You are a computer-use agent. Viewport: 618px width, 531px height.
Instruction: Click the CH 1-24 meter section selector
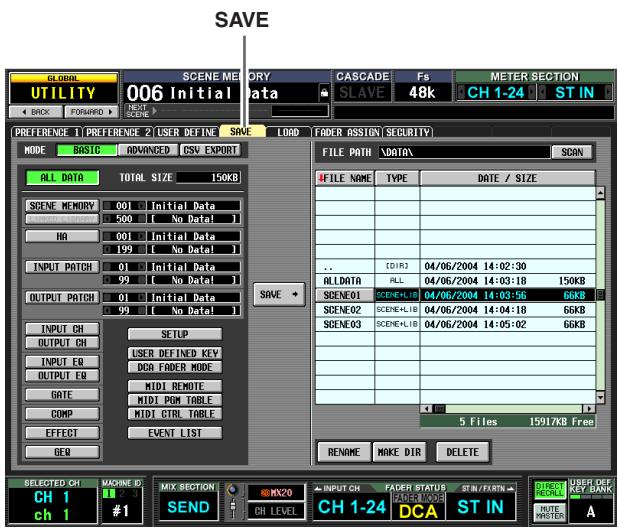pos(496,93)
